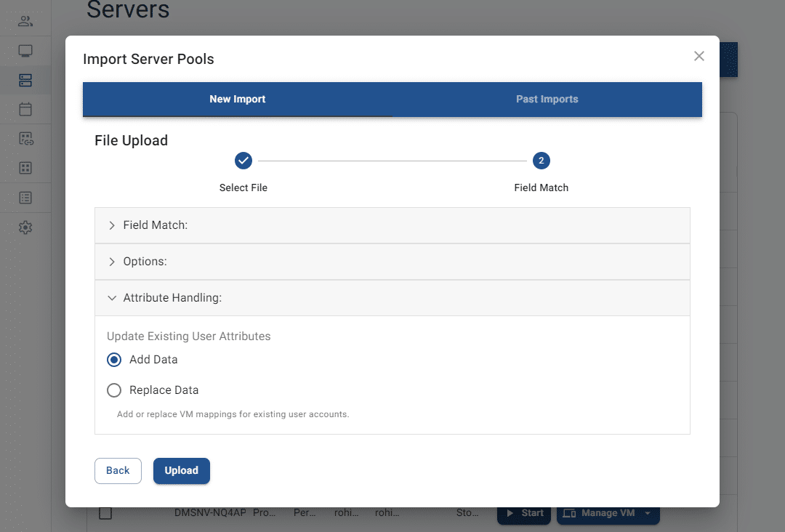Open the grid apps icon in sidebar
This screenshot has height=532, width=785.
pos(25,168)
